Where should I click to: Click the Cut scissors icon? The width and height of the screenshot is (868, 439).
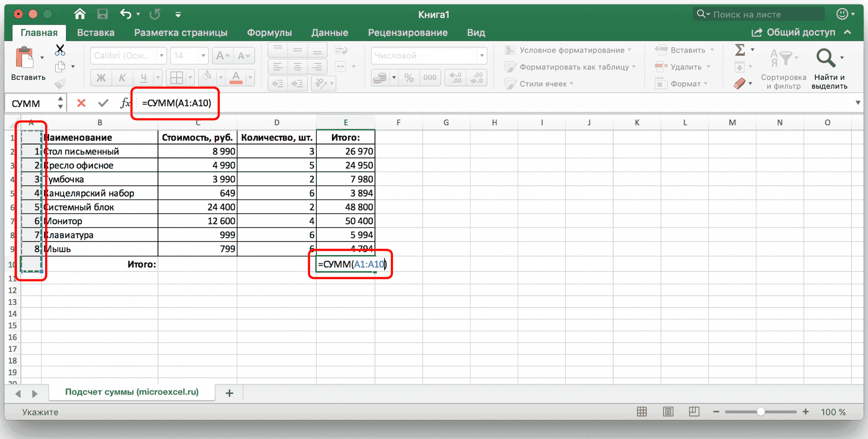tap(60, 50)
